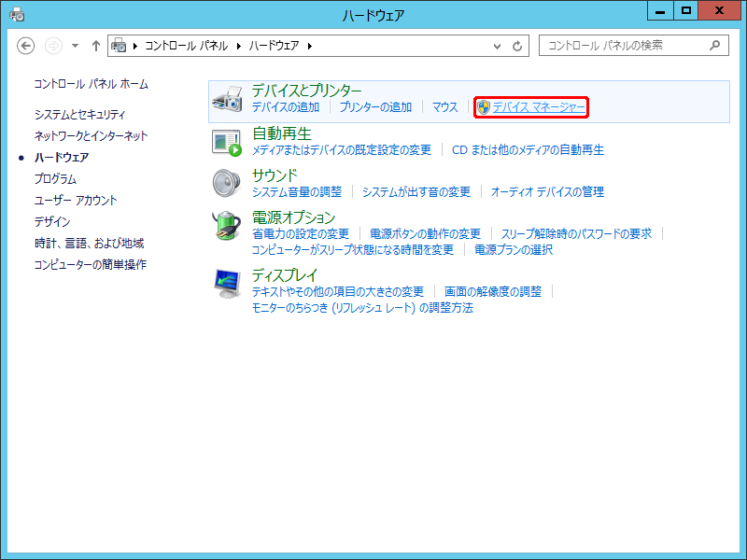The width and height of the screenshot is (747, 560).
Task: Go up one level with the up arrow
Action: [x=96, y=46]
